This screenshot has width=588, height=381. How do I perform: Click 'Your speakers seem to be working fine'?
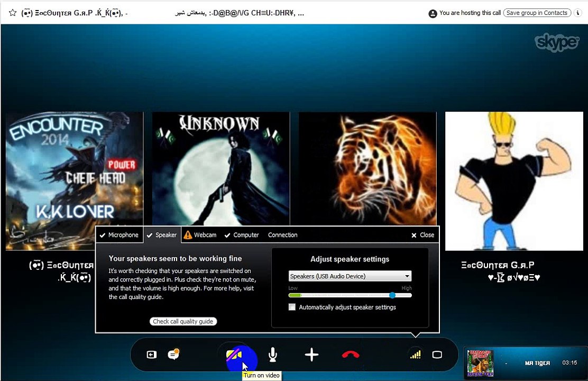click(175, 258)
